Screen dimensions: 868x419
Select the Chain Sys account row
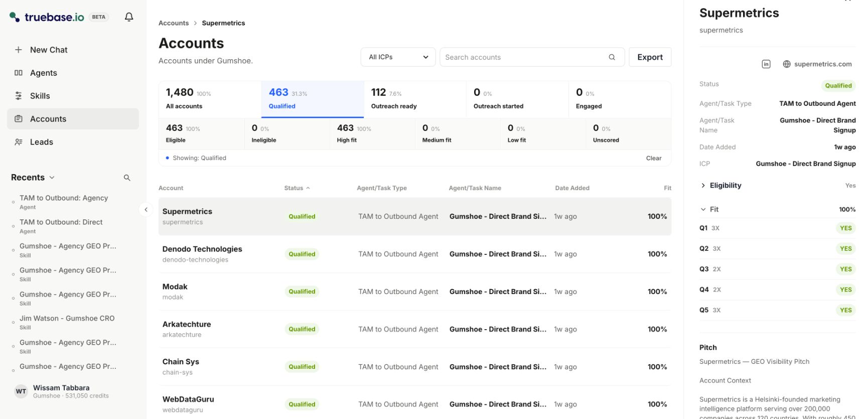click(415, 367)
